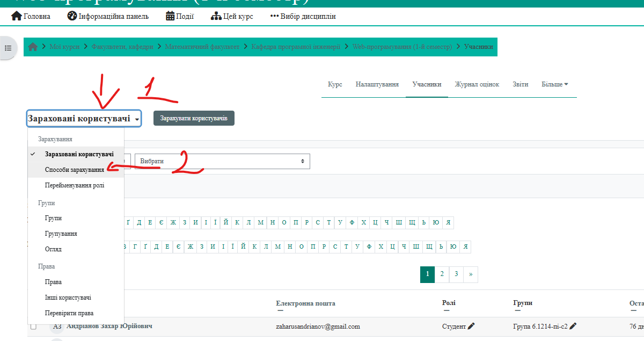The height and width of the screenshot is (341, 644).
Task: Tick the checkbox for Андріанов Захар Юрійович
Action: point(33,327)
